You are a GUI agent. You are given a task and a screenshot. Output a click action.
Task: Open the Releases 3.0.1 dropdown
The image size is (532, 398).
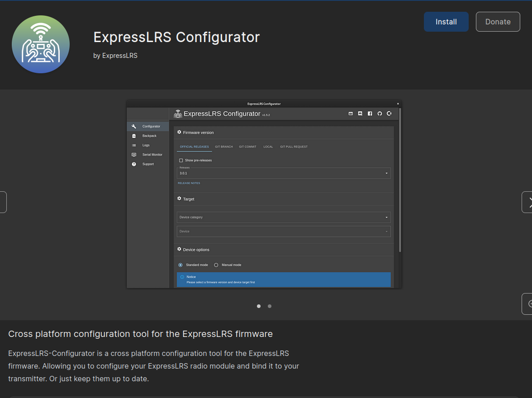284,173
